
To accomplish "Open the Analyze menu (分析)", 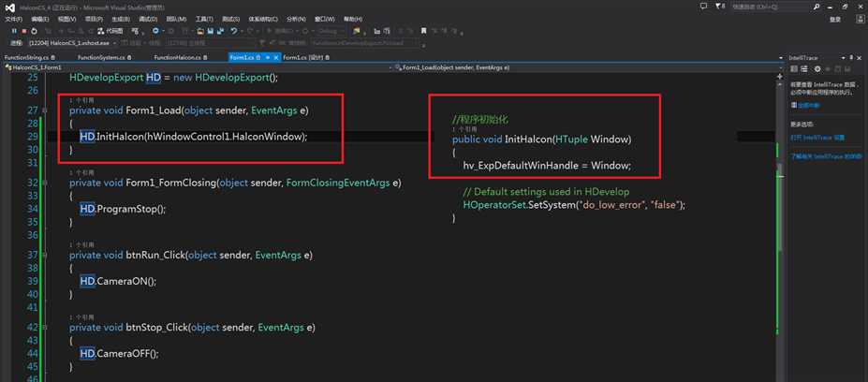I will coord(296,19).
